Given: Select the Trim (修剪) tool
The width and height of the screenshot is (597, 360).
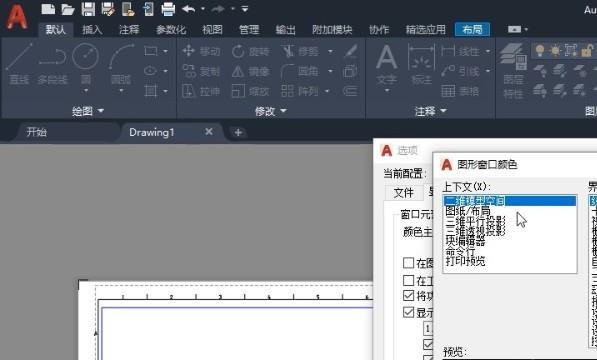Looking at the screenshot, I should tap(300, 51).
